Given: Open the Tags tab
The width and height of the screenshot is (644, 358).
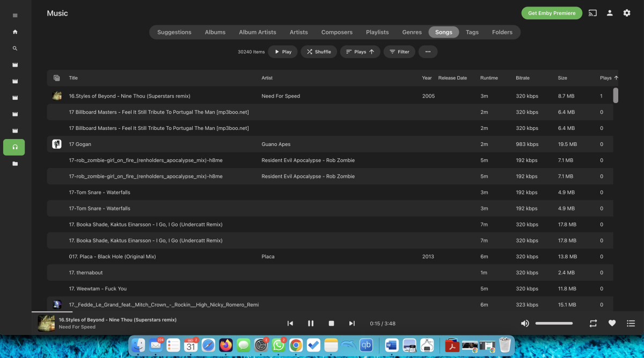Looking at the screenshot, I should click(472, 32).
